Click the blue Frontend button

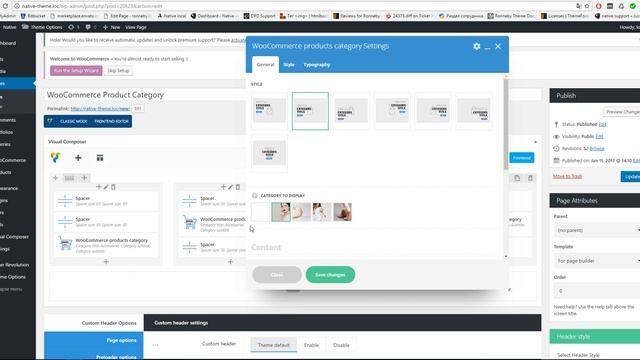tap(521, 158)
